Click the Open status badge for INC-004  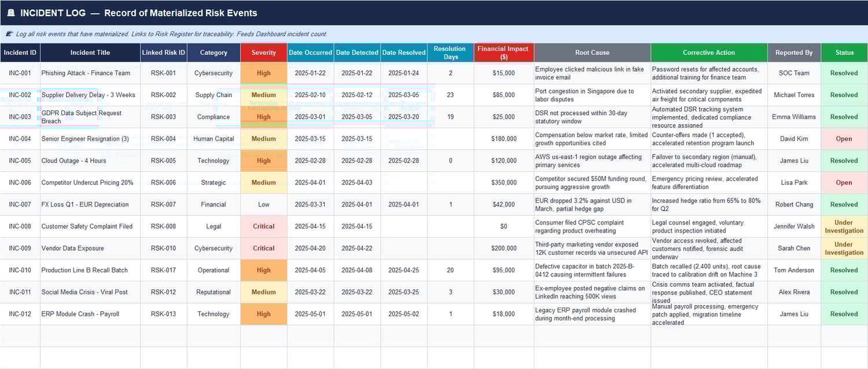click(844, 139)
